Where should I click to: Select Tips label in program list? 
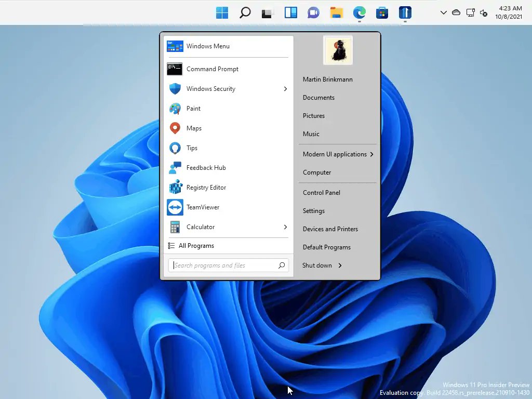[x=192, y=148]
